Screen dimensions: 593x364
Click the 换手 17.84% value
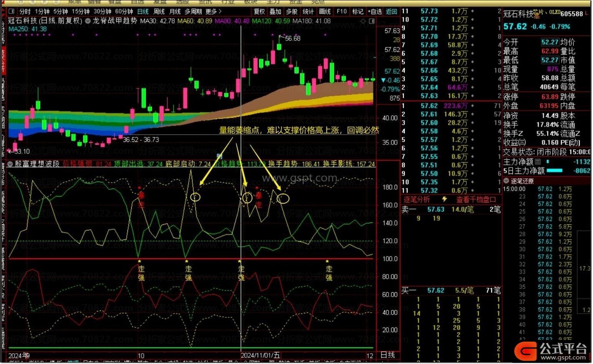coord(547,125)
